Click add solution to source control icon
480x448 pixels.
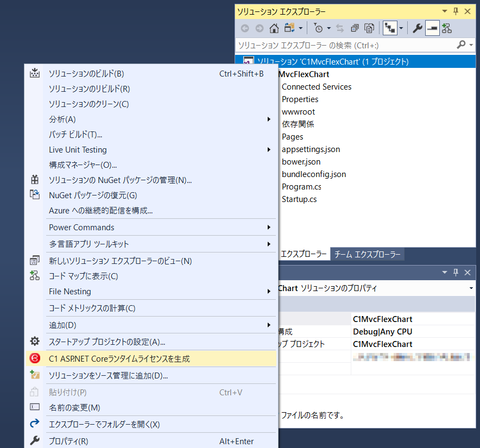pyautogui.click(x=35, y=375)
